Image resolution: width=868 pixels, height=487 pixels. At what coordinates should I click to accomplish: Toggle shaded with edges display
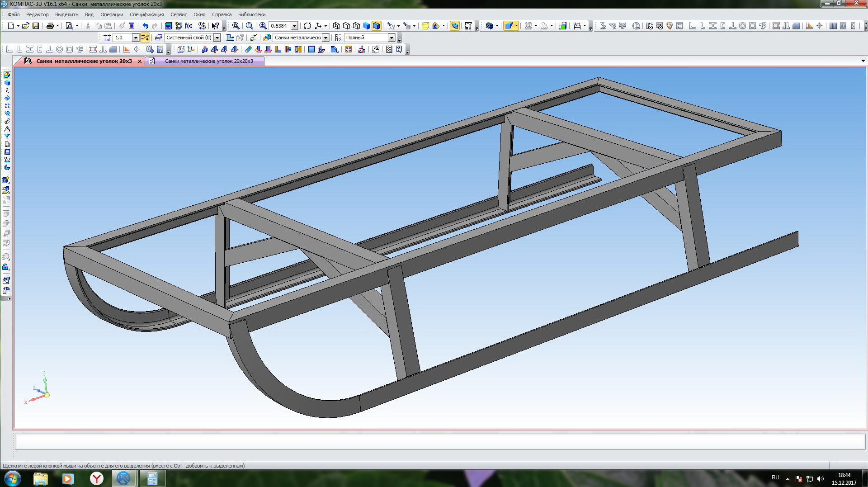(x=376, y=26)
